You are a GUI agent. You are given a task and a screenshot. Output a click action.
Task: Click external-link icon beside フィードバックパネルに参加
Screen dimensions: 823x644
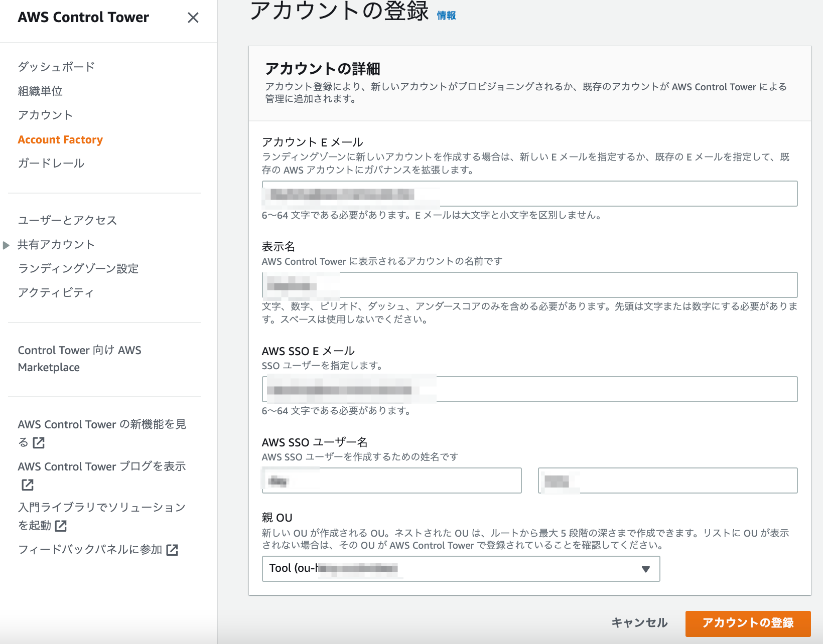tap(172, 550)
